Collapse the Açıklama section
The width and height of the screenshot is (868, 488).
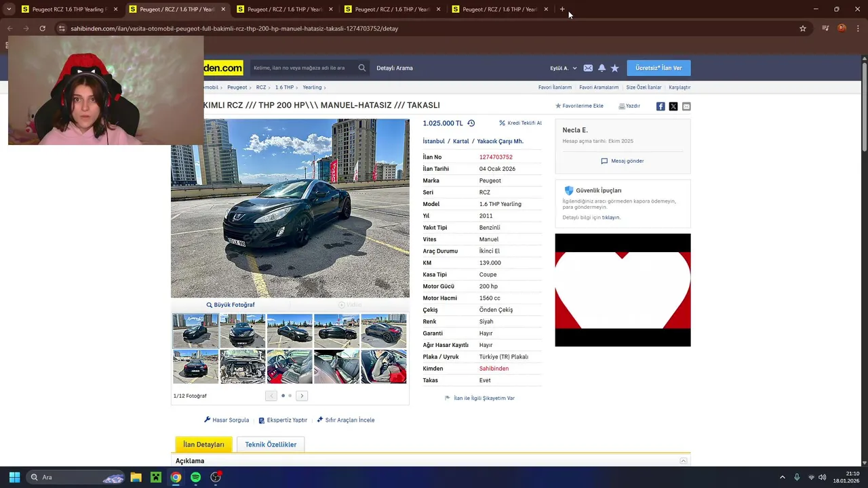pyautogui.click(x=684, y=461)
